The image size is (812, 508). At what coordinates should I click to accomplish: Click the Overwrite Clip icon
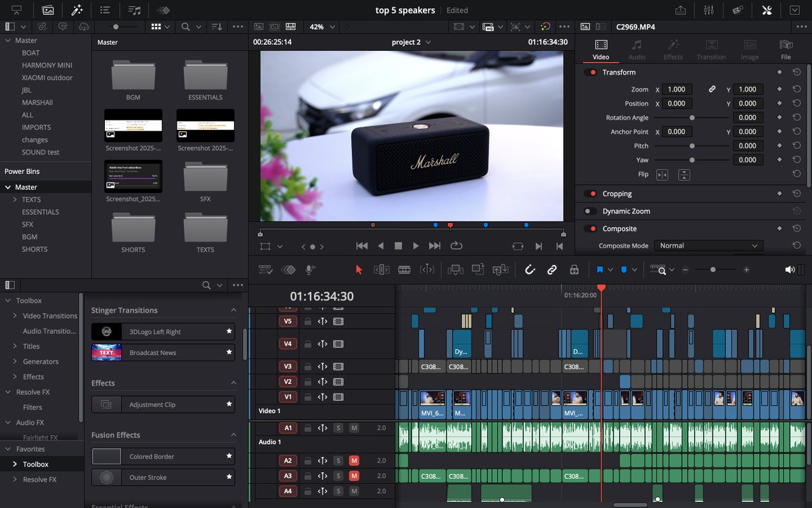pyautogui.click(x=478, y=270)
